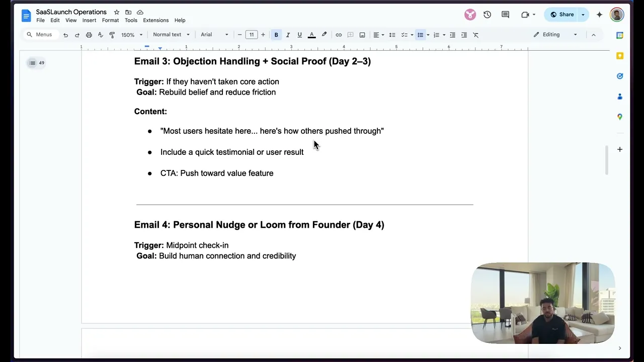
Task: Open Google account avatar
Action: 617,15
